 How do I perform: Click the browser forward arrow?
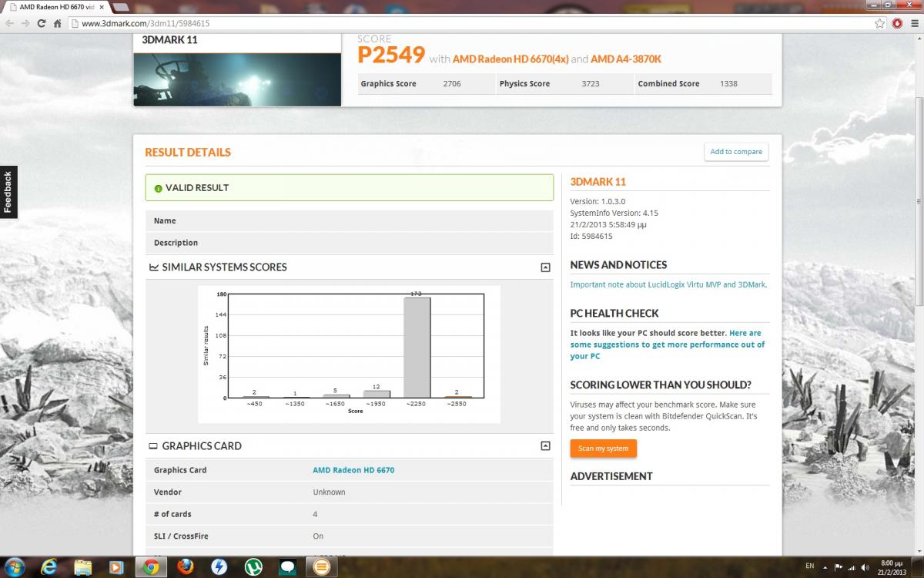(x=26, y=23)
